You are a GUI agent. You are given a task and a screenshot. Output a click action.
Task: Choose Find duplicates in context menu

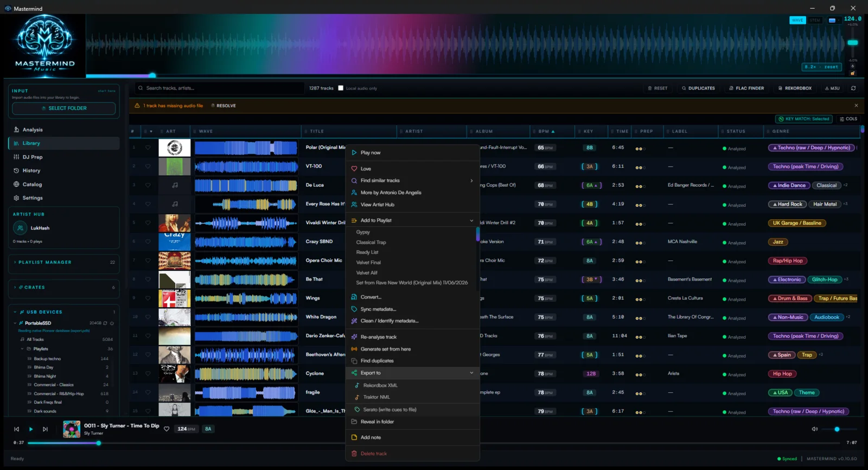[x=412, y=361]
